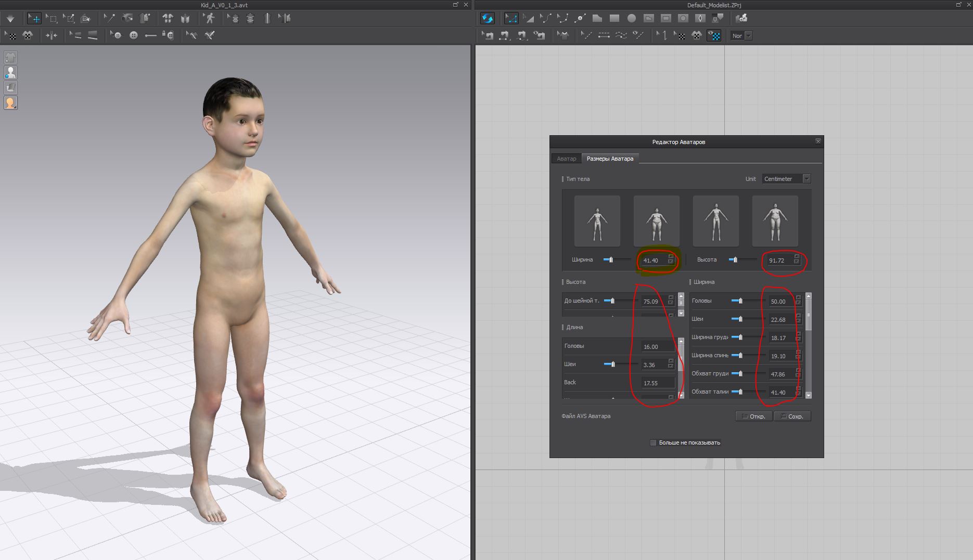Click the Сохр. button to save avatar
This screenshot has height=560, width=973.
coord(792,416)
